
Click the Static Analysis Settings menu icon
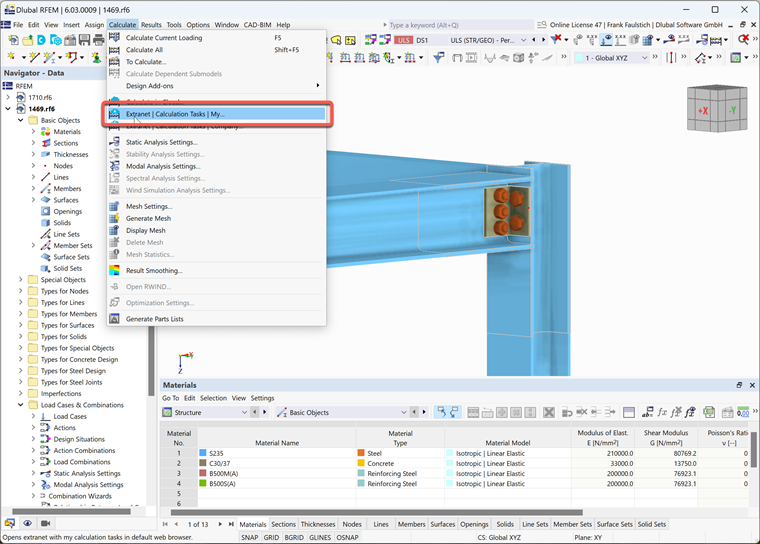pyautogui.click(x=114, y=142)
